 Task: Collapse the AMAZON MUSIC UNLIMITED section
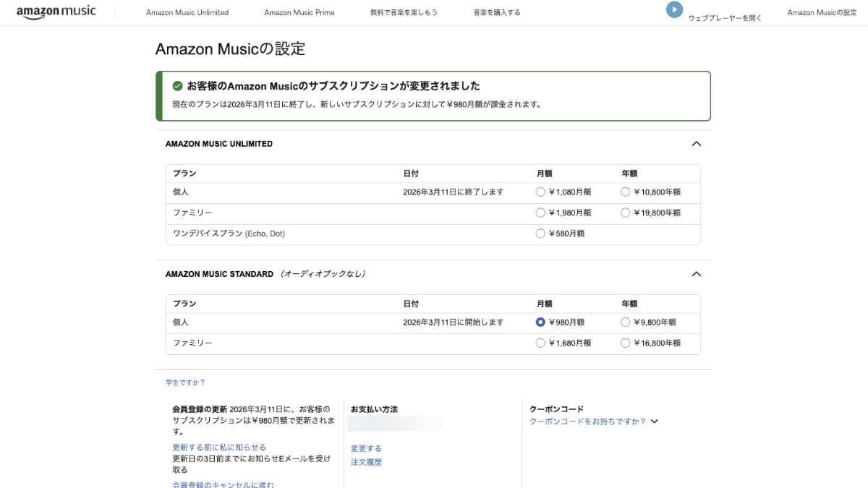(696, 143)
